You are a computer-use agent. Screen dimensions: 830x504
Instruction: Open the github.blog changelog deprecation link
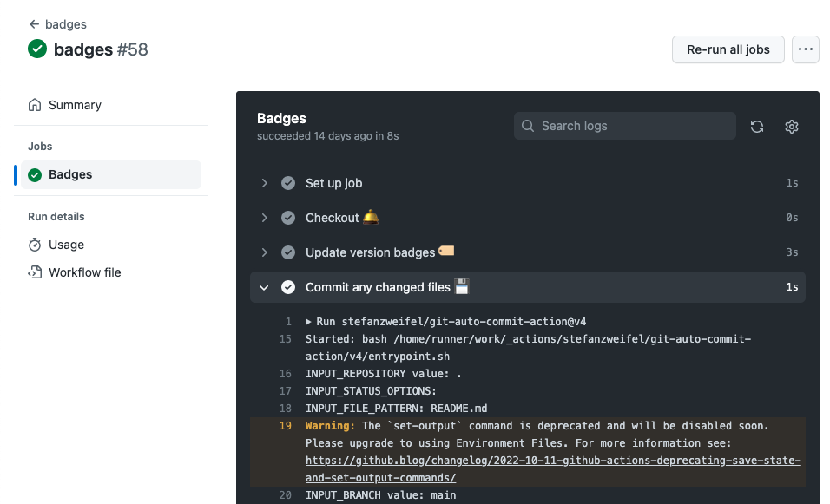pos(553,469)
